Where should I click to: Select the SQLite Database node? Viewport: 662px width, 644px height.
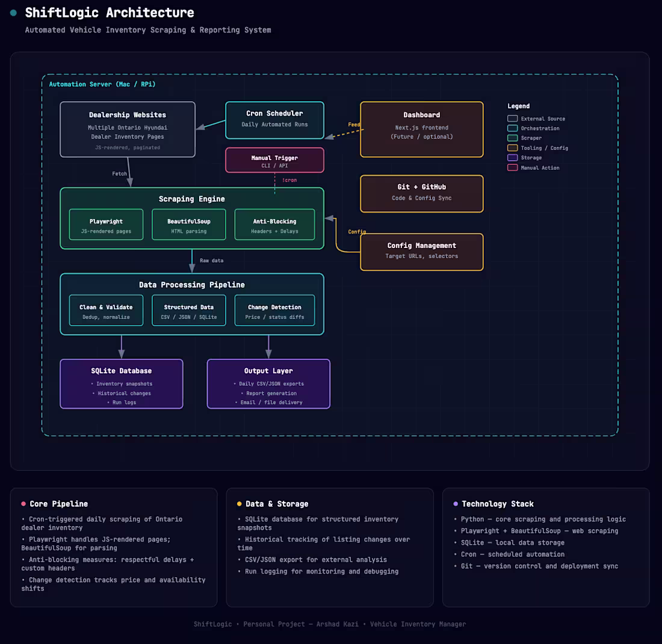tap(122, 384)
